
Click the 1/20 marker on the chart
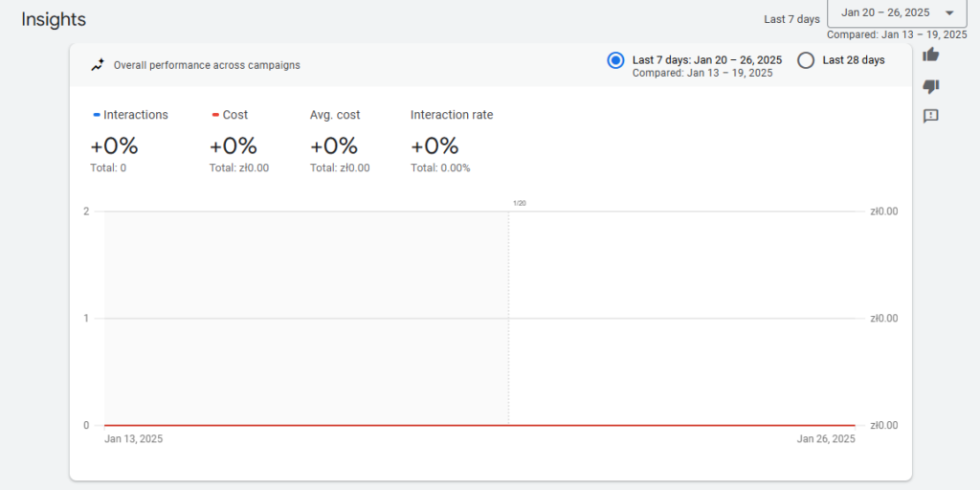(520, 203)
